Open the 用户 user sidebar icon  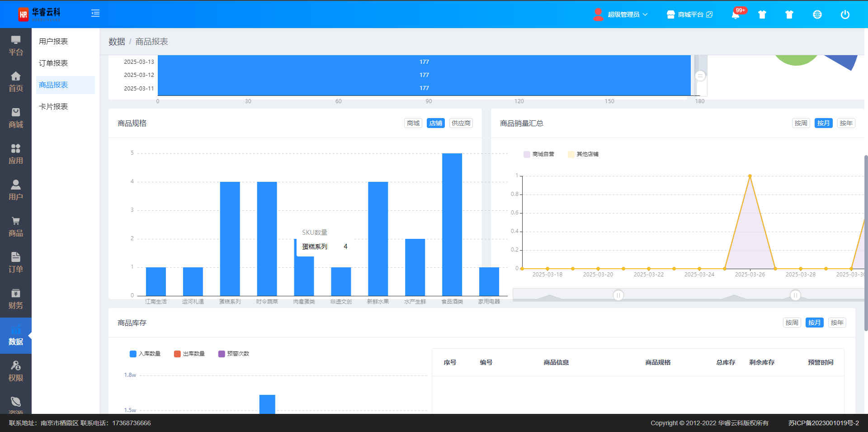[x=16, y=190]
